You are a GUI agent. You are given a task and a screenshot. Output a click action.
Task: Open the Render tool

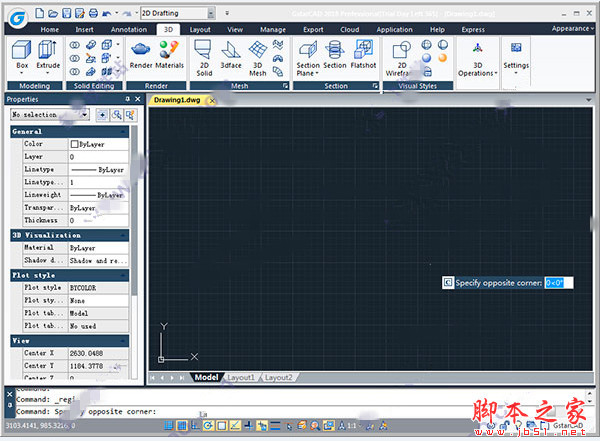(141, 54)
